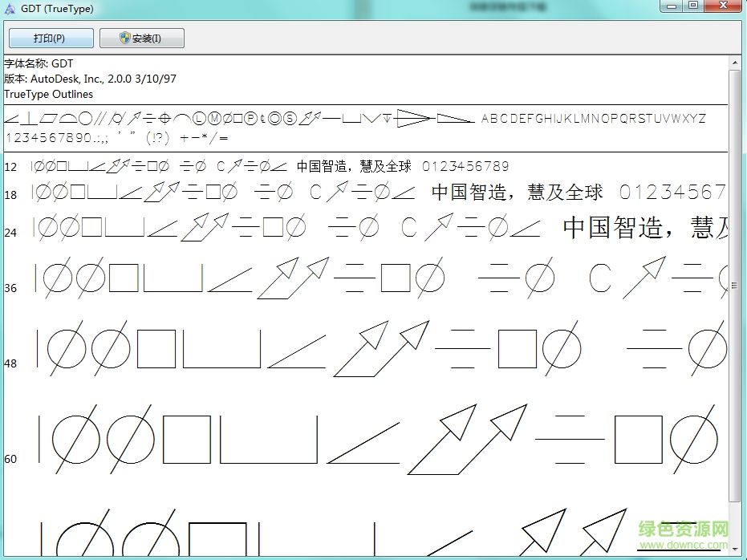
Task: Click the ABCDEFGHIJ alphabet sample row
Action: coord(594,118)
